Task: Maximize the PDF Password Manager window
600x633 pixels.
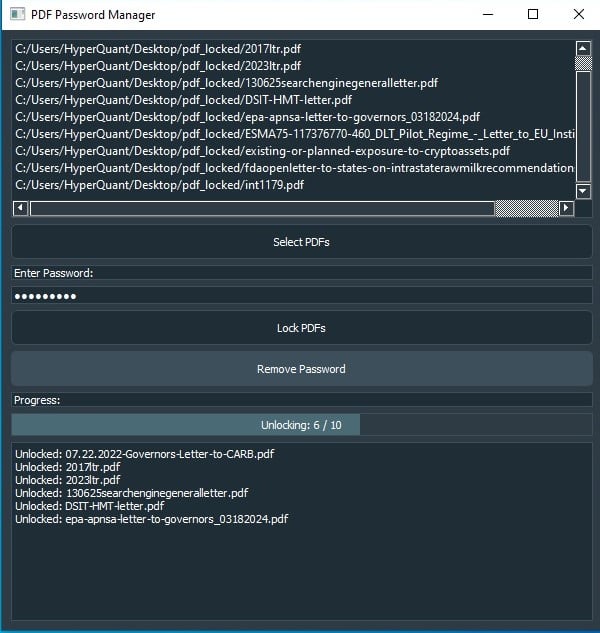Action: coord(533,15)
